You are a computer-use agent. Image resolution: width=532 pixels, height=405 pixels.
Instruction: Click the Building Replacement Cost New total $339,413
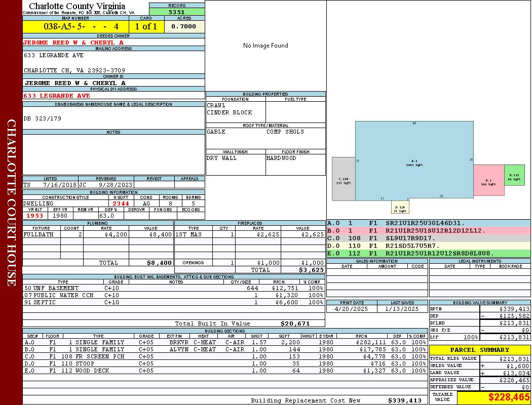pos(404,400)
